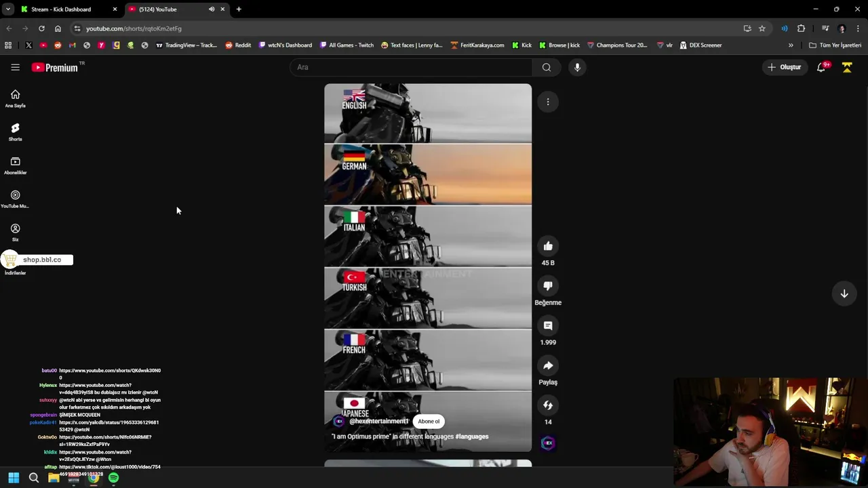Open Ana Sayfa in the sidebar
Screen dimensions: 868x488
click(15, 98)
